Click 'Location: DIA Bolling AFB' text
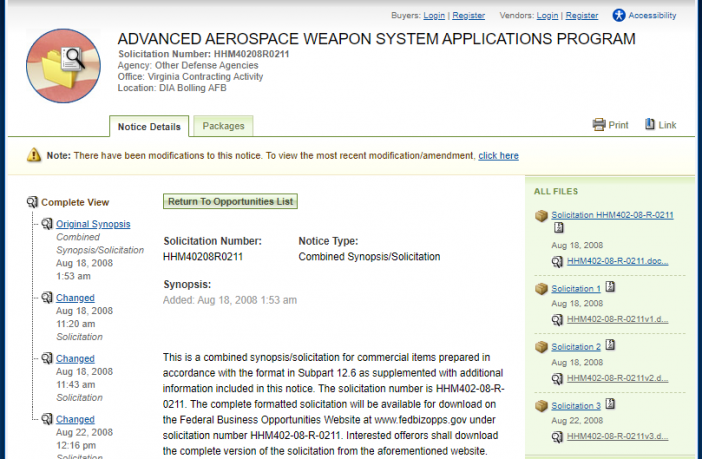Screen dimensions: 702x459 pyautogui.click(x=172, y=88)
